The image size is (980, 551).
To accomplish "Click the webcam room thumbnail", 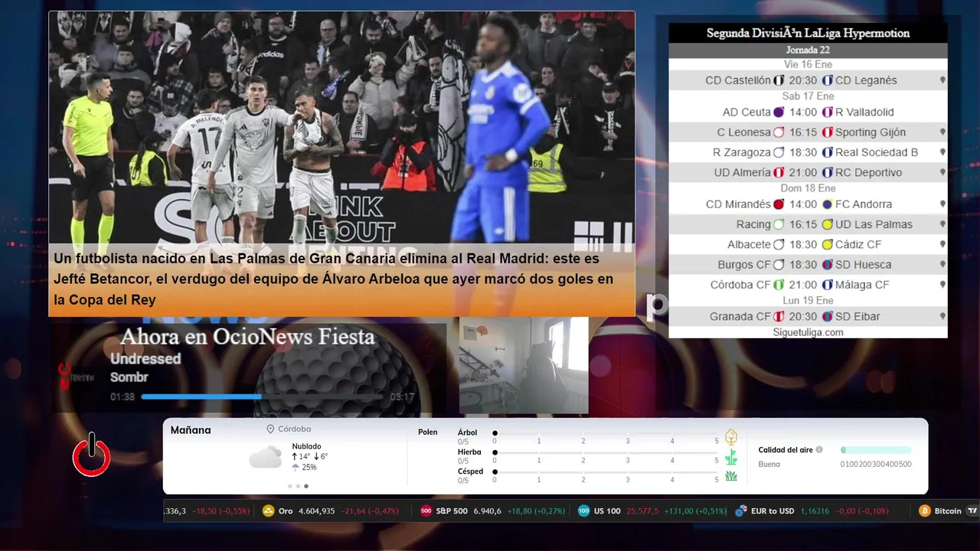I will click(x=524, y=365).
